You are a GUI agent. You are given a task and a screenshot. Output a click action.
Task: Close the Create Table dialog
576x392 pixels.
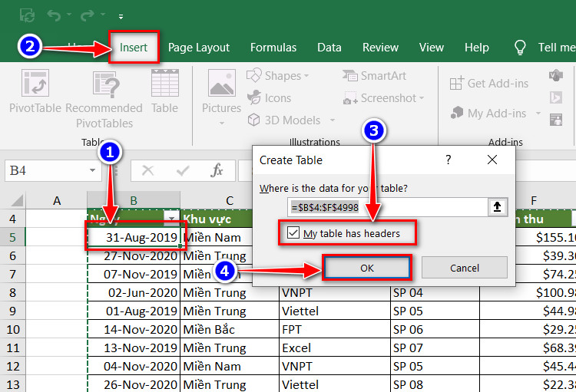492,160
